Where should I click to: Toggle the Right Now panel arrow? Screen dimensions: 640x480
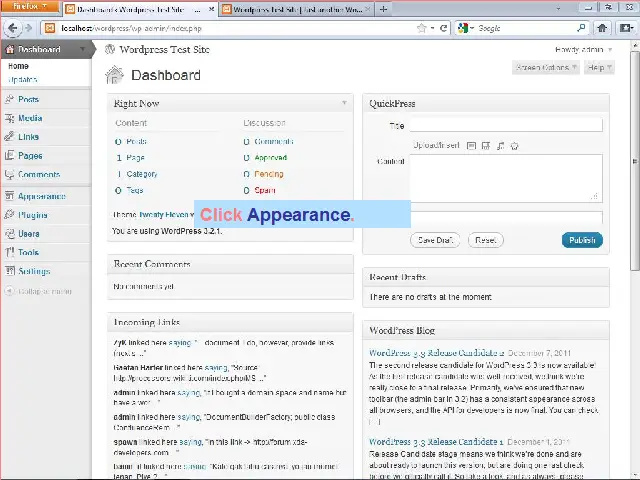[344, 103]
